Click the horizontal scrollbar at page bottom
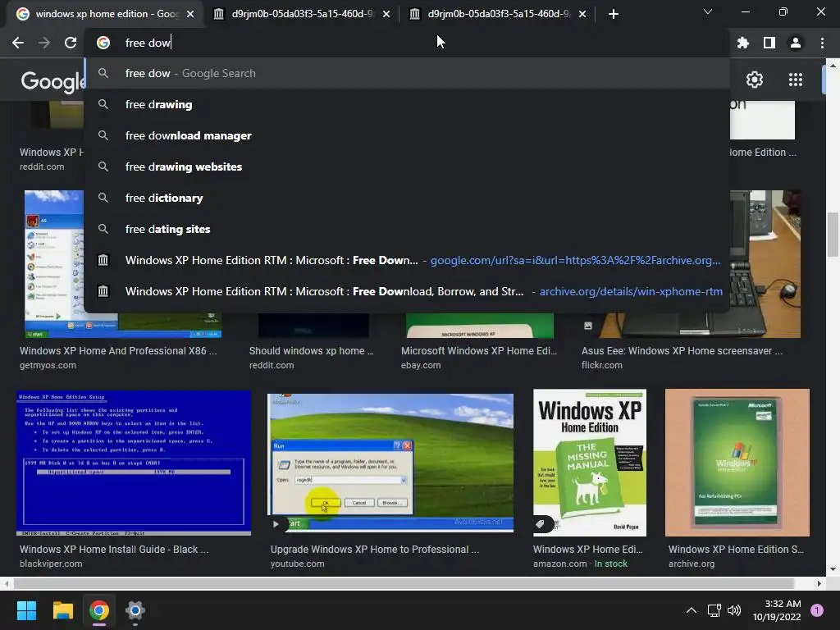840x630 pixels. (x=404, y=583)
